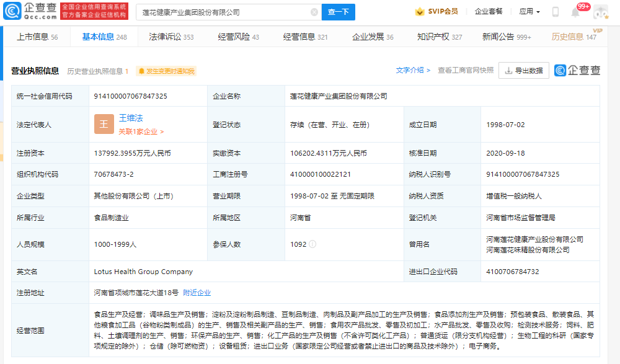Viewport: 620px width, 364px height.
Task: Click the SVIP crown icon
Action: tap(420, 12)
